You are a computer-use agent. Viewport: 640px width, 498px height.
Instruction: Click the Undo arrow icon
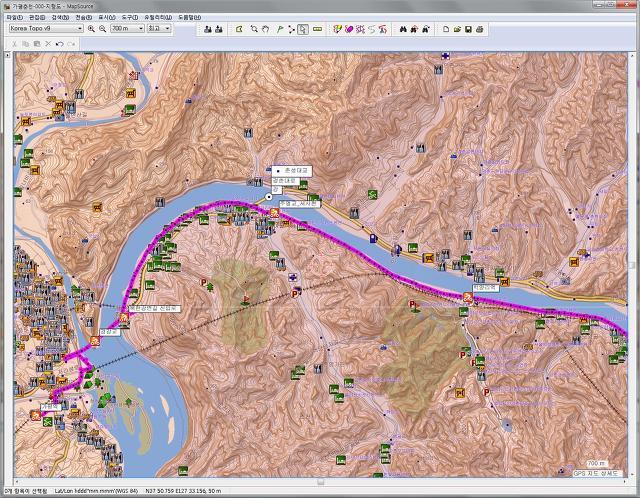click(x=60, y=44)
